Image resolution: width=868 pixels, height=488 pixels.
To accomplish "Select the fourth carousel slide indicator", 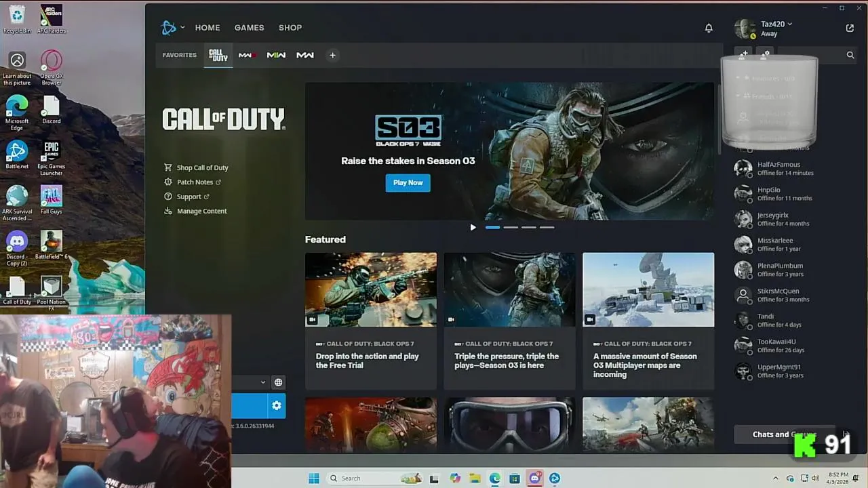I will tap(547, 227).
